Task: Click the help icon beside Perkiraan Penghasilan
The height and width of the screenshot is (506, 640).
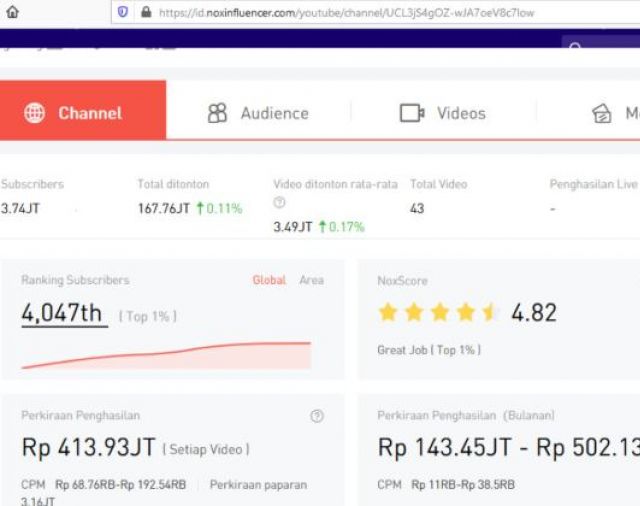Action: [x=317, y=416]
